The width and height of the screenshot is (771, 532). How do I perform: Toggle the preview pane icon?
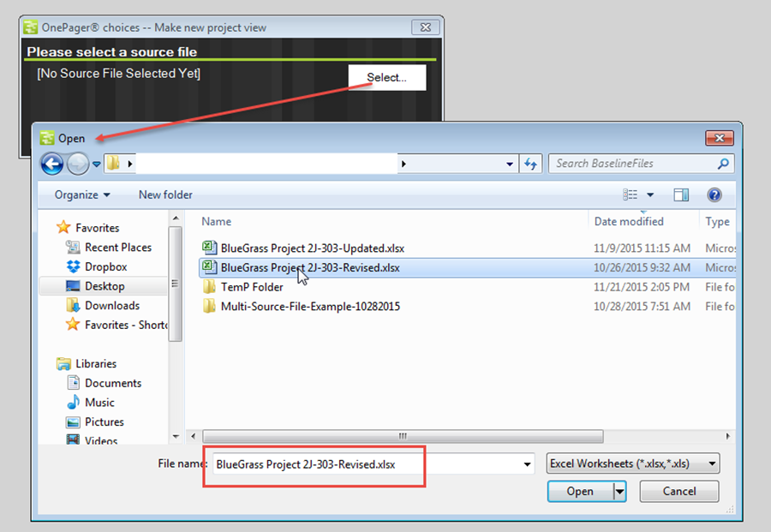681,194
